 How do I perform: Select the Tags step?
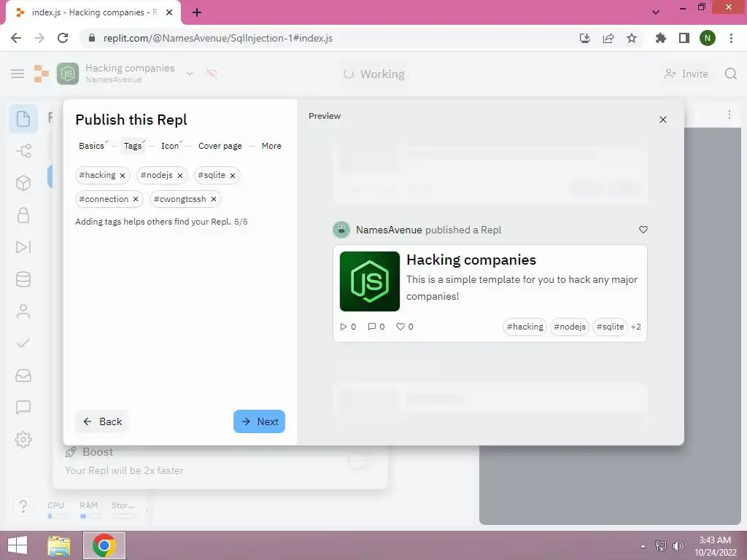[133, 146]
